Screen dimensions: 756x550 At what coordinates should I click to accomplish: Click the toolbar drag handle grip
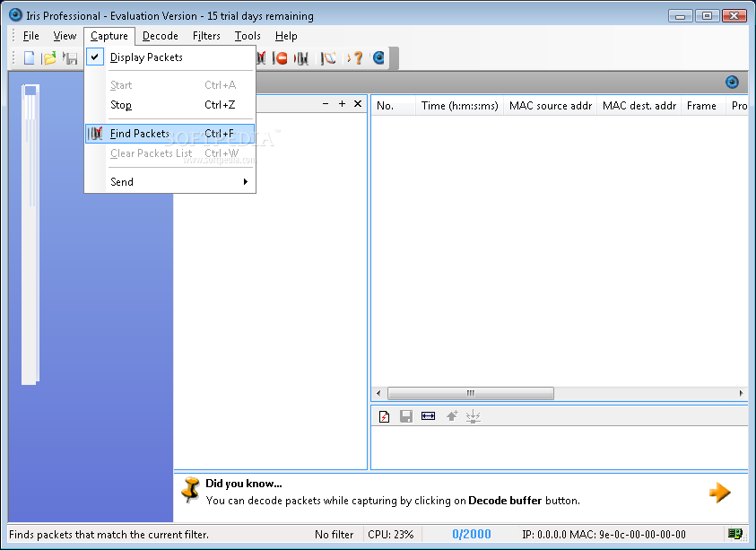pos(13,58)
